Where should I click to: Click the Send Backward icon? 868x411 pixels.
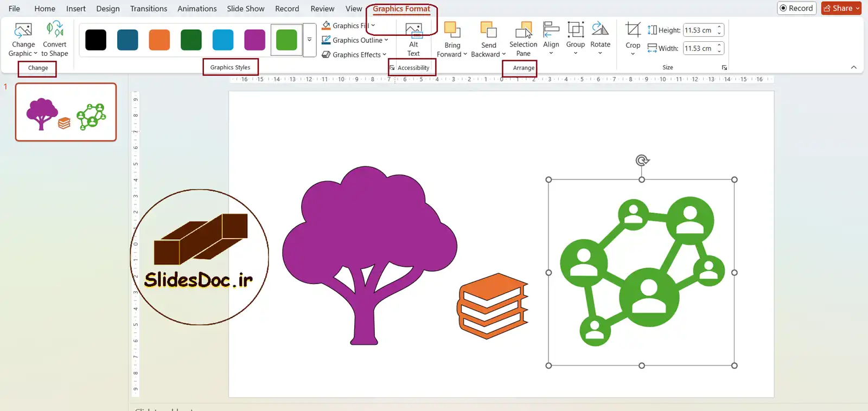488,30
